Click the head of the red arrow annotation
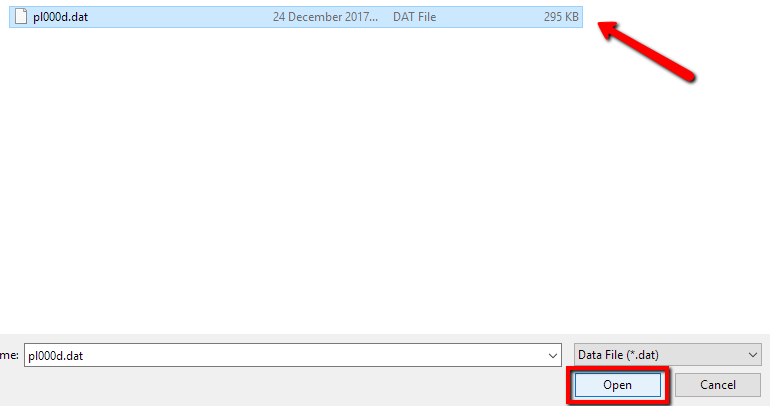Image resolution: width=770 pixels, height=406 pixels. 609,29
